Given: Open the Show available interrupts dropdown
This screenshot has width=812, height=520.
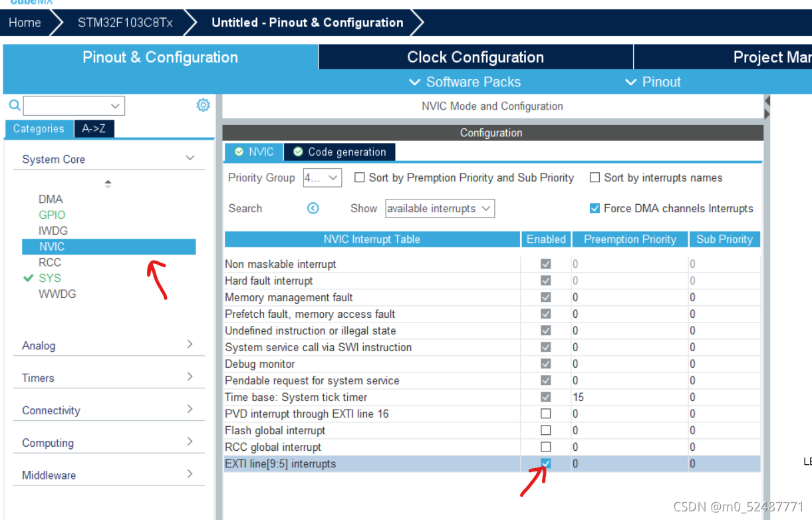Looking at the screenshot, I should pos(440,208).
